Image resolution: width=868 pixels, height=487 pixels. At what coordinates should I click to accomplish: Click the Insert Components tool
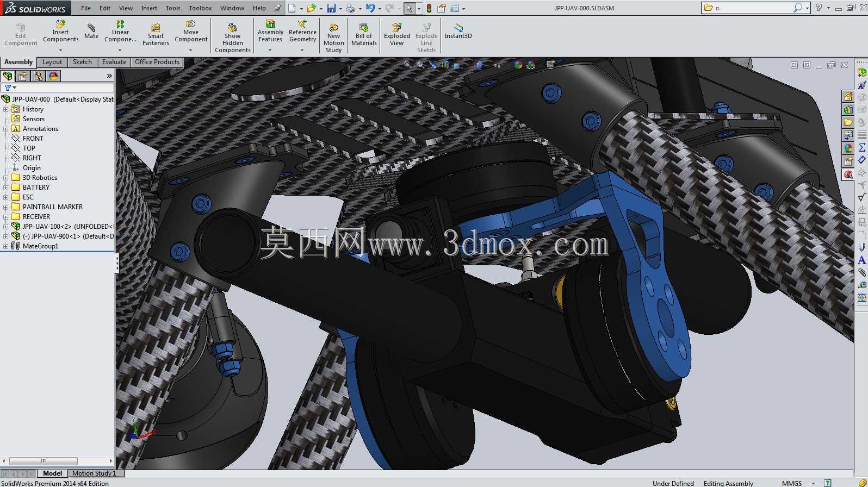pos(60,32)
